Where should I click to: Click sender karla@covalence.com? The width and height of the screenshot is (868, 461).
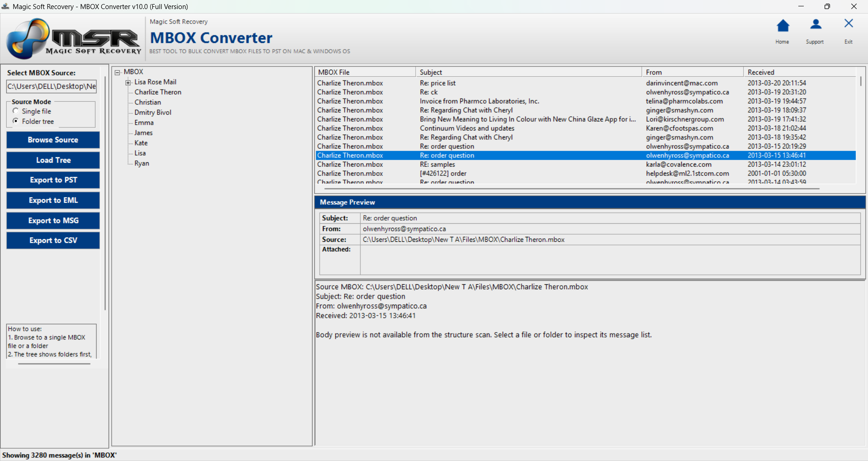coord(678,165)
